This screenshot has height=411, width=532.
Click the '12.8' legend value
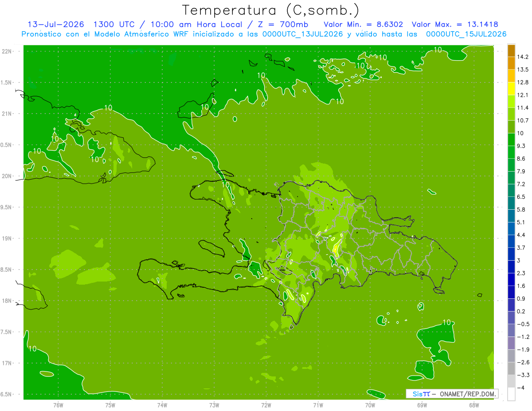click(x=523, y=82)
